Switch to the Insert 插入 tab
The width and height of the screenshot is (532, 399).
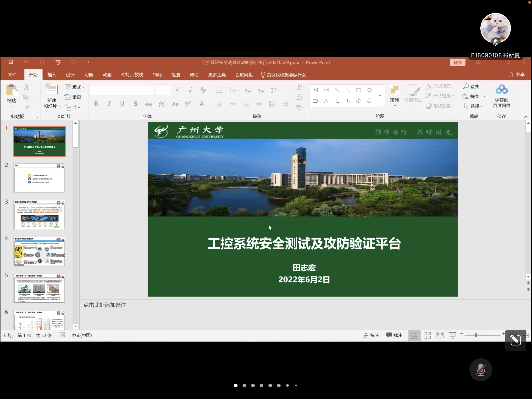tap(51, 75)
